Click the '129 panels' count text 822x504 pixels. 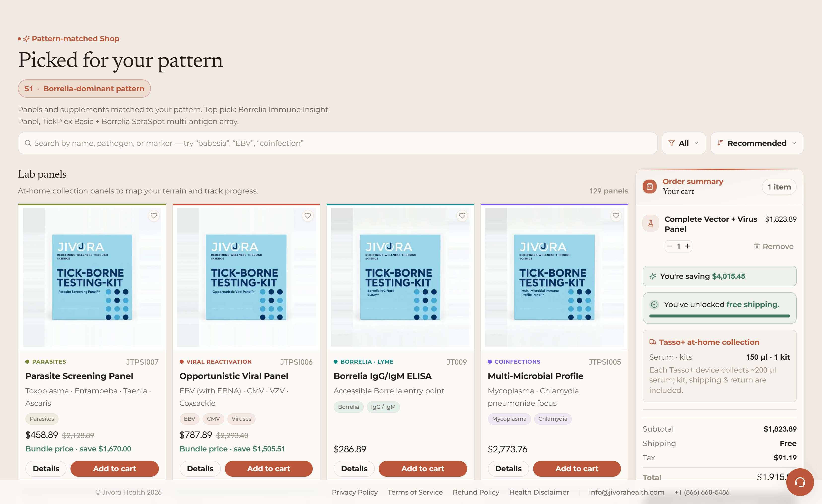(x=609, y=191)
